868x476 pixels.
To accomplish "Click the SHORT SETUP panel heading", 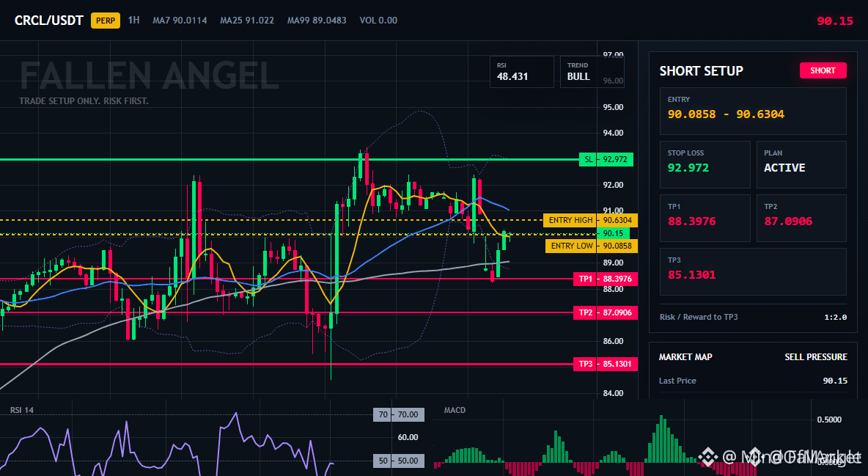I will click(701, 71).
